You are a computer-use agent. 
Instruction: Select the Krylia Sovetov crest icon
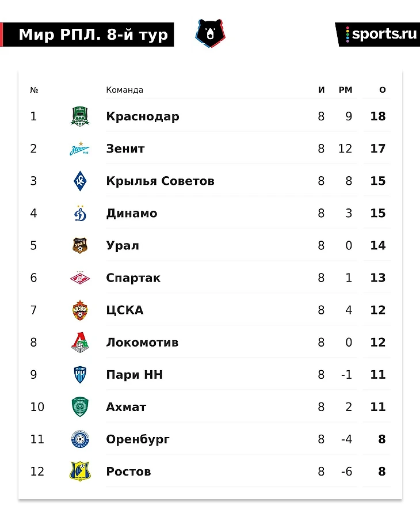80,181
